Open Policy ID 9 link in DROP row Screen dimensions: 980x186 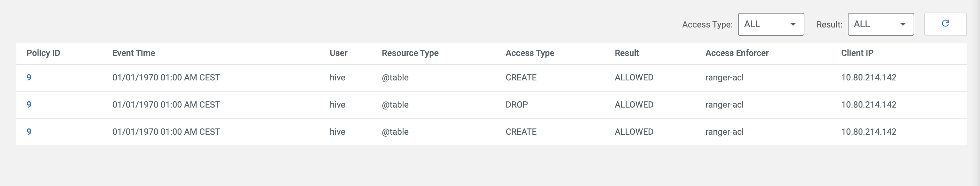tap(29, 105)
